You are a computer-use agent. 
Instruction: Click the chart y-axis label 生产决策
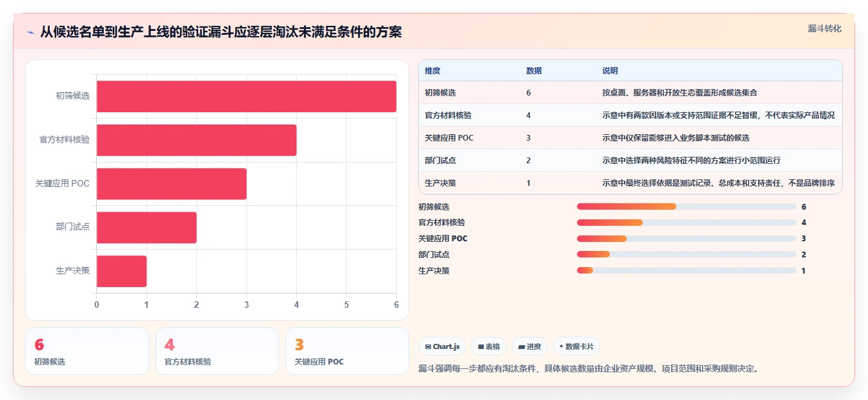point(73,271)
